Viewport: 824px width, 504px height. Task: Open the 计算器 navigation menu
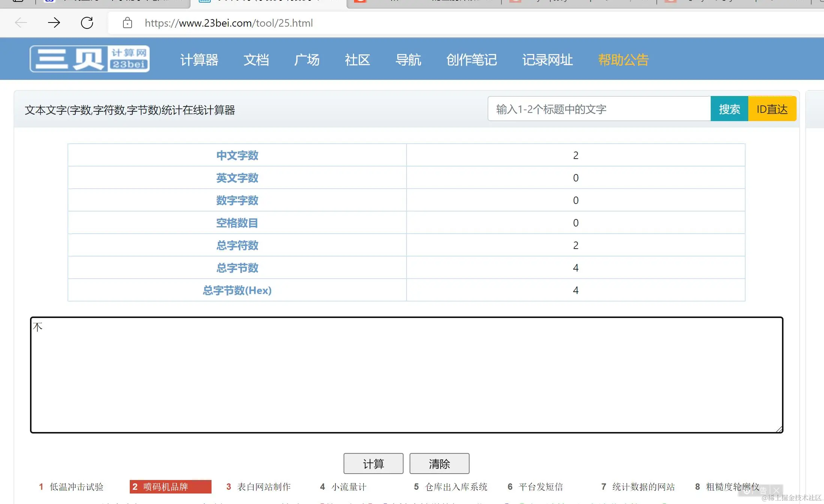pyautogui.click(x=199, y=60)
